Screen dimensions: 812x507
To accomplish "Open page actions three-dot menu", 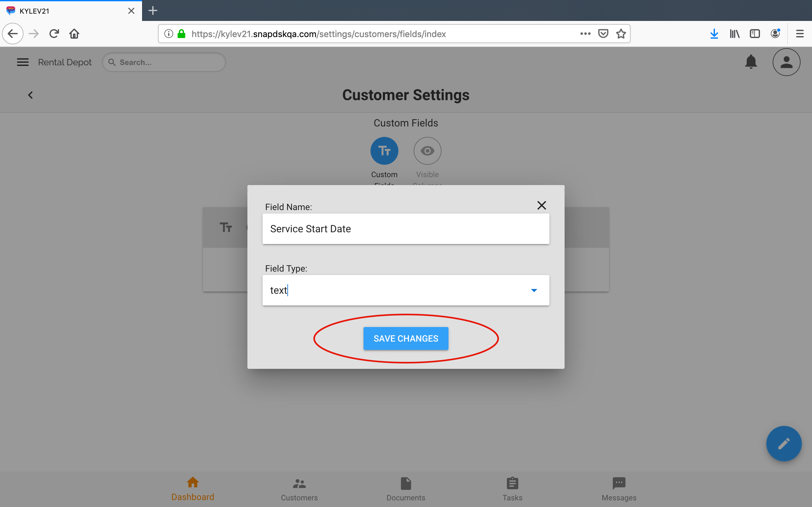I will pyautogui.click(x=585, y=34).
